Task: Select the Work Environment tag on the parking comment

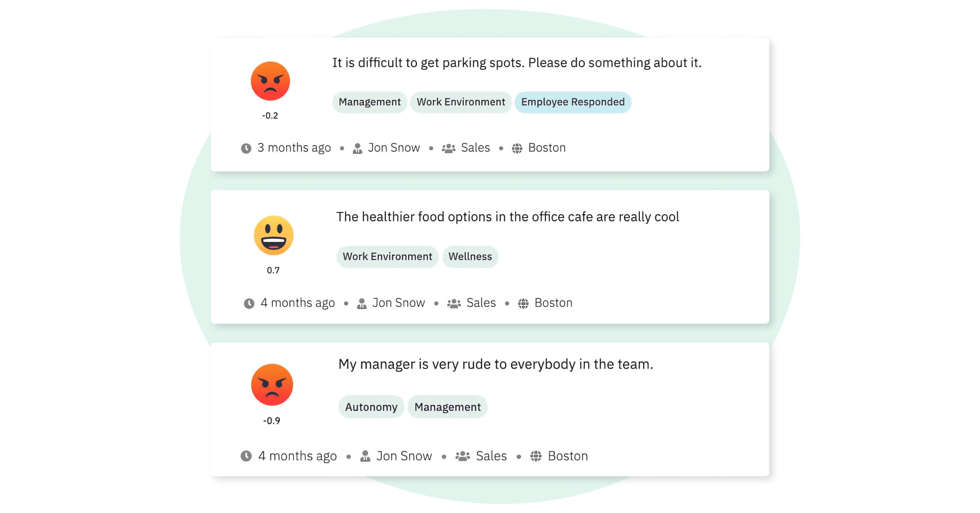Action: coord(461,102)
